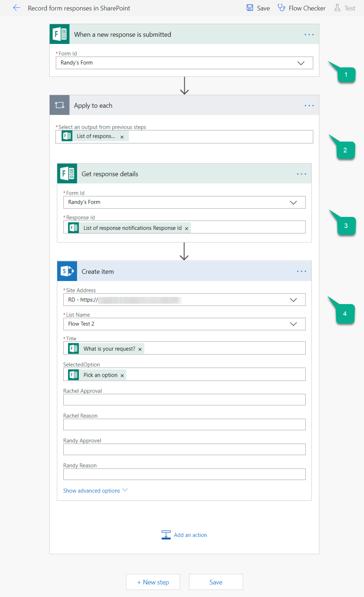The image size is (364, 597).
Task: Click the SharePoint icon on Create item
Action: click(67, 271)
